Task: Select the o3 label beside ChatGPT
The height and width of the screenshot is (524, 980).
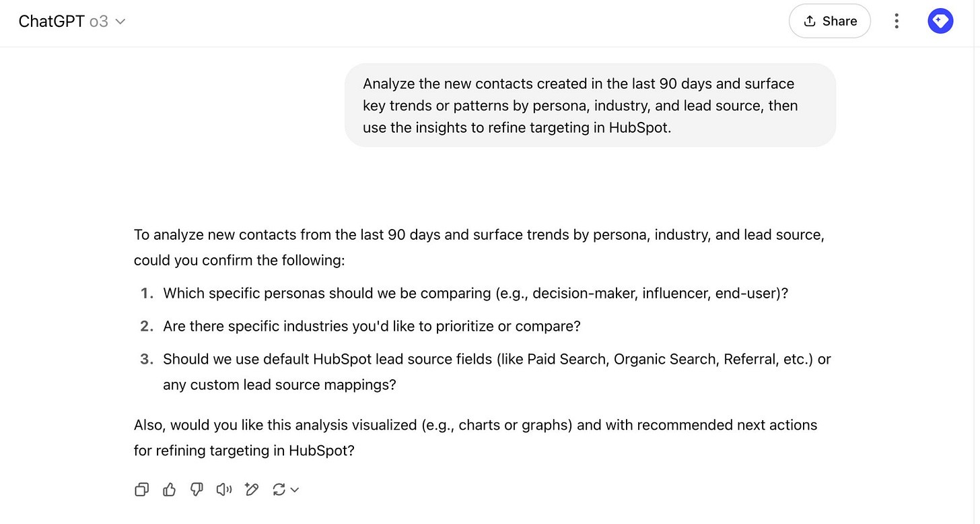Action: [98, 22]
